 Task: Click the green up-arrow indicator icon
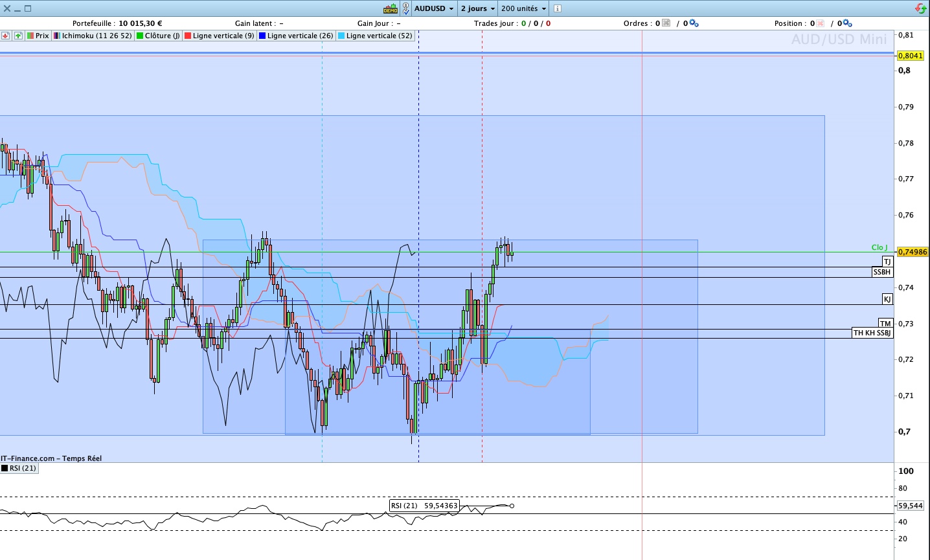click(x=18, y=36)
